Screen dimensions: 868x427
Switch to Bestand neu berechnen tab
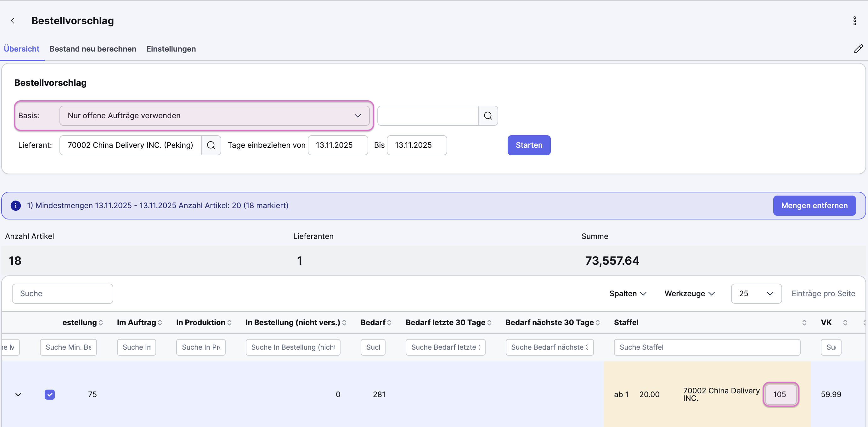tap(93, 49)
